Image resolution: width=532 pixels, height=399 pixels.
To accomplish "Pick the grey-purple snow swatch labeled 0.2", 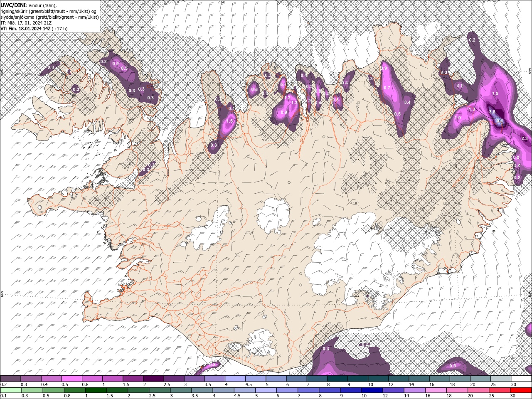I will pyautogui.click(x=10, y=379).
